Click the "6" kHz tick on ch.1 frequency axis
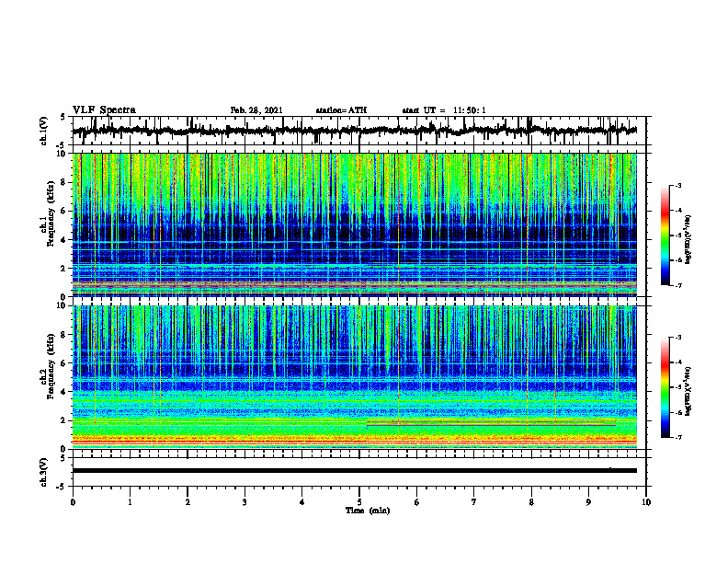The image size is (728, 563). coord(64,212)
